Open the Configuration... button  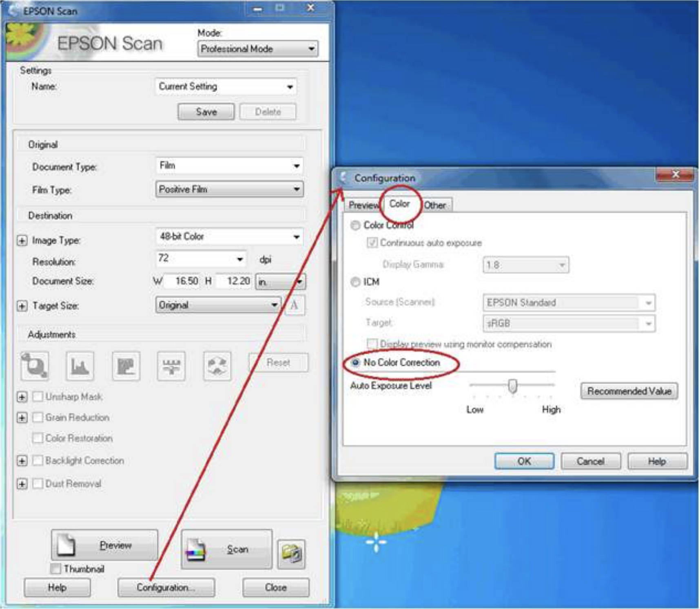166,587
